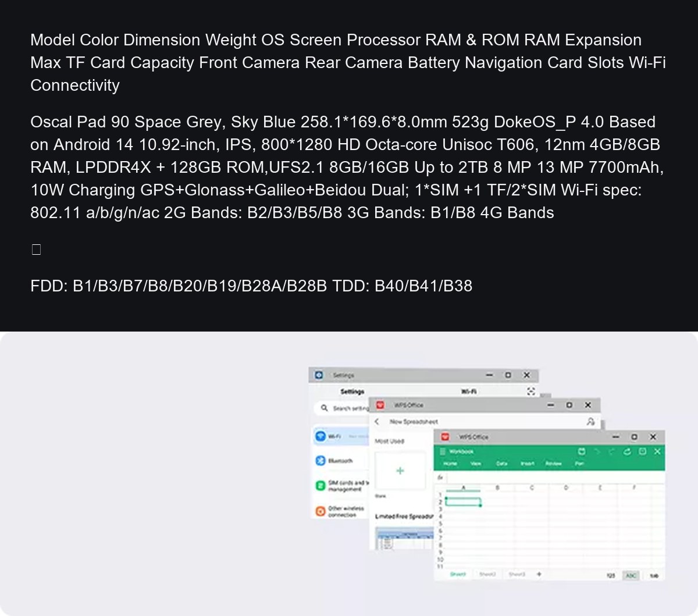Open the Review tab in Workbook ribbon
This screenshot has width=698, height=616.
pos(553,464)
